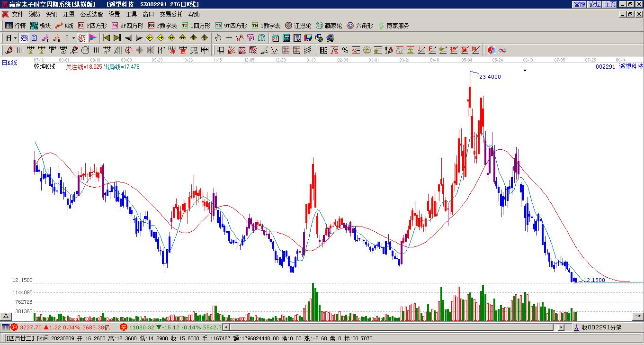Click the Tai Chi yin-yang icon
Screen dimensions: 644x345
[492, 50]
